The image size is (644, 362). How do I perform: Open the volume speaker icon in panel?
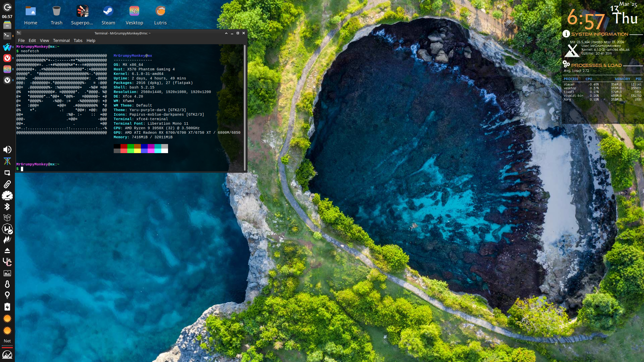pyautogui.click(x=7, y=150)
